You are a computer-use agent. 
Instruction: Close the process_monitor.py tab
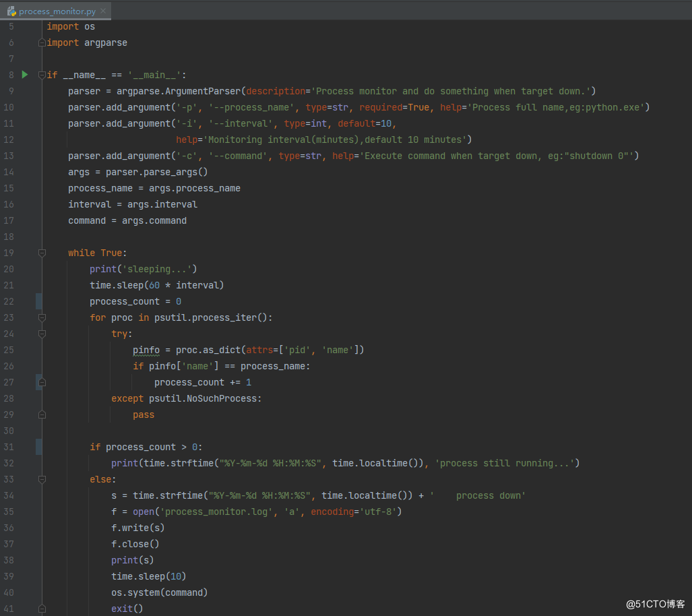click(103, 11)
